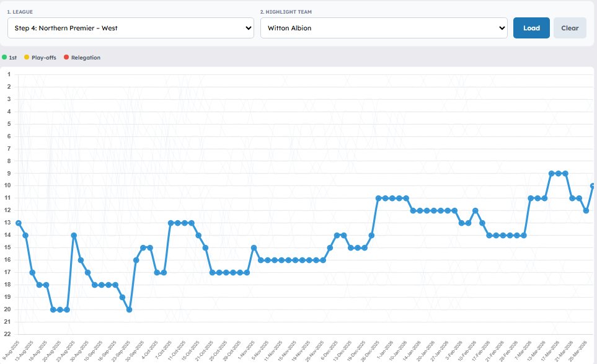Image resolution: width=597 pixels, height=364 pixels.
Task: Select the lone data point at position 19
Action: [x=122, y=298]
